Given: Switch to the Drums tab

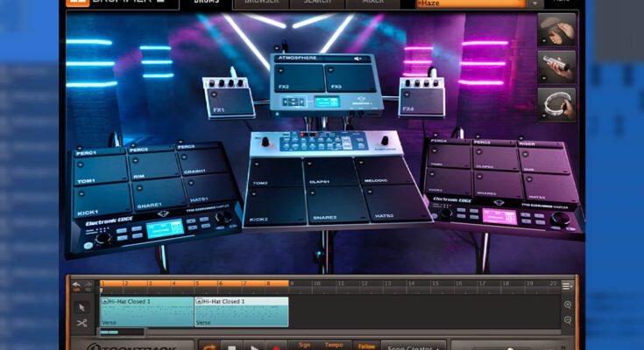Looking at the screenshot, I should point(206,3).
